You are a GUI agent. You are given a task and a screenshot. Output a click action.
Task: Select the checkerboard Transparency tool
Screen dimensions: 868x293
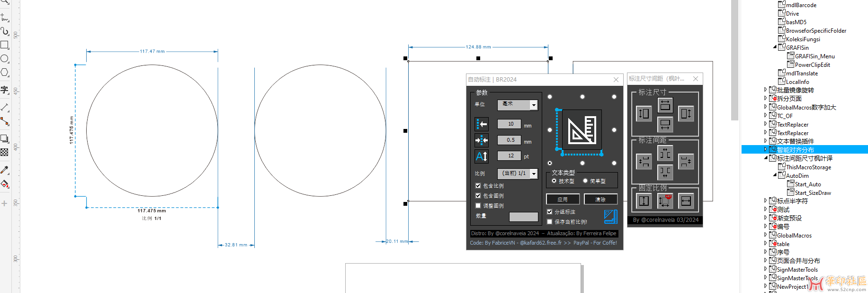click(x=5, y=152)
